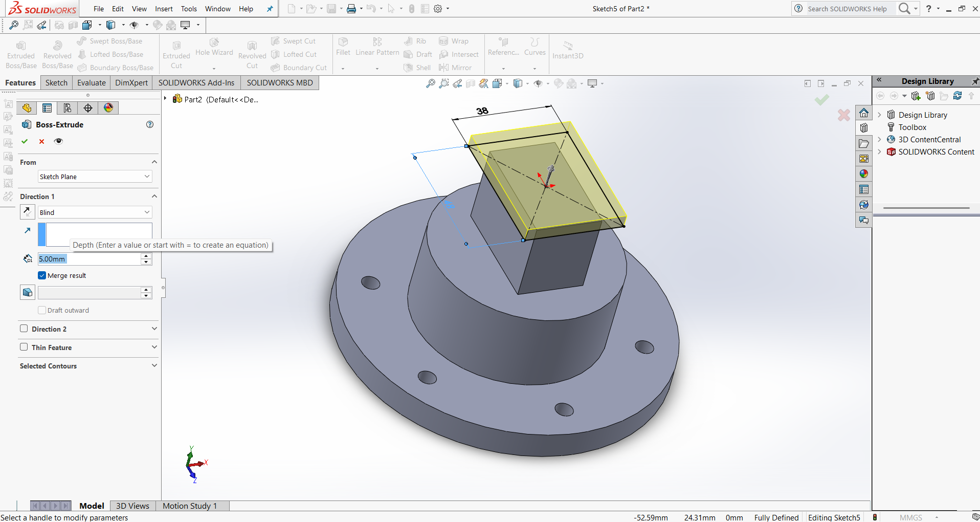Click MMGS unit system in status bar
The height and width of the screenshot is (522, 980).
910,517
